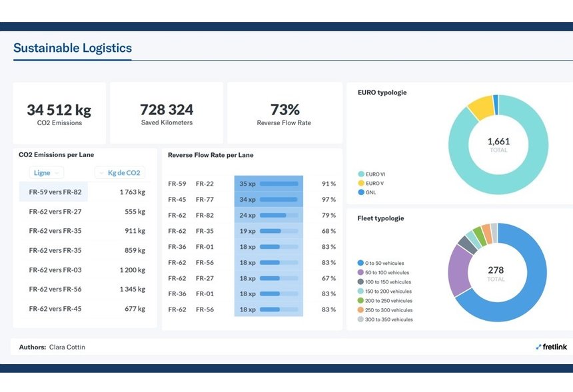Select the FR-62 vers FR-45 row
Screen dimensions: 573x392
85,308
